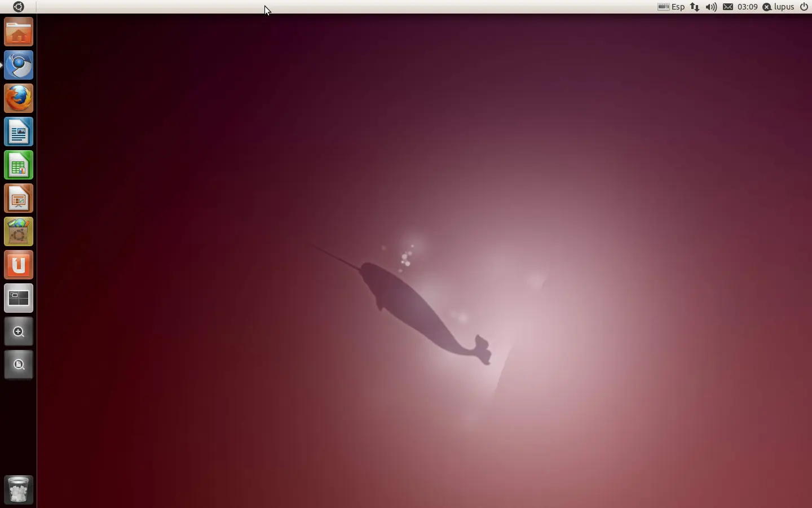Open the sound volume indicator menu
812x508 pixels.
point(710,7)
